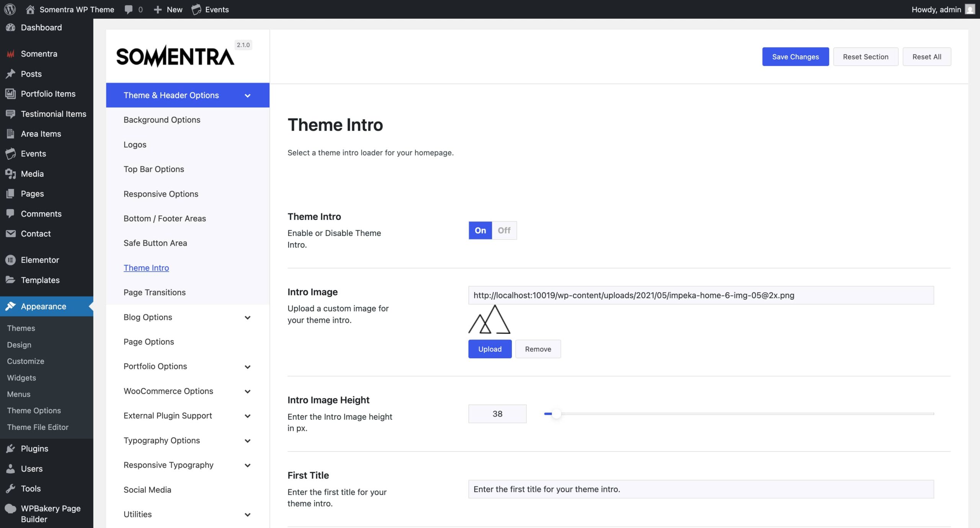Click the Comments bubble icon in sidebar

click(x=11, y=213)
